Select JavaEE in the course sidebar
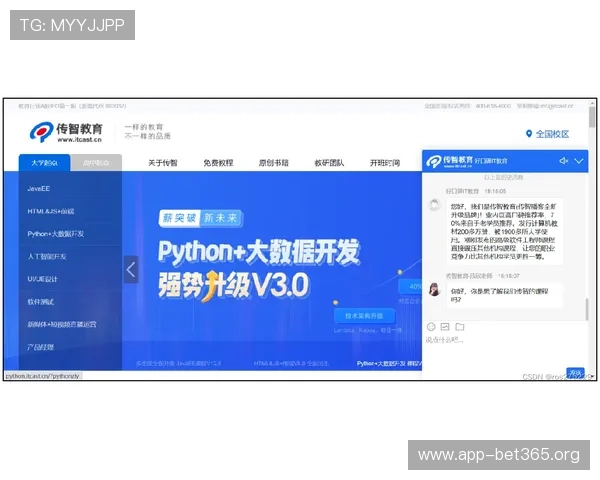This screenshot has width=600, height=480. coord(39,189)
